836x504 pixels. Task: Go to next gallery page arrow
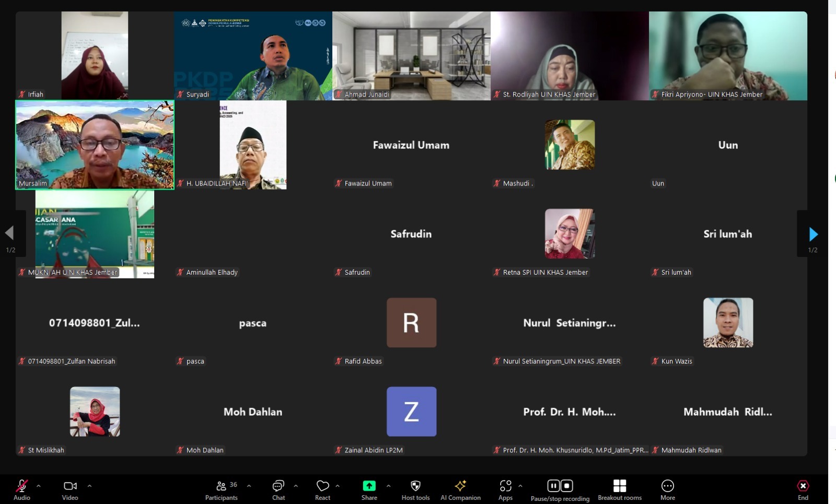[813, 234]
